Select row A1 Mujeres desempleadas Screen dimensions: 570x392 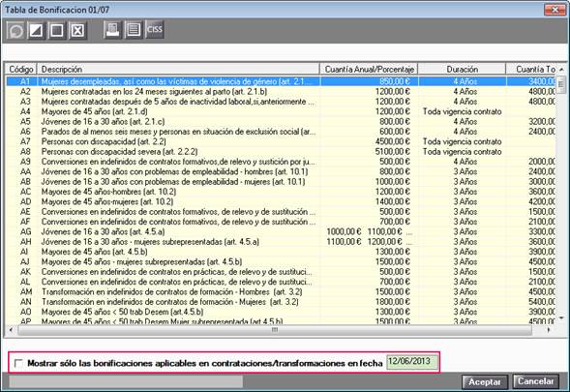281,81
